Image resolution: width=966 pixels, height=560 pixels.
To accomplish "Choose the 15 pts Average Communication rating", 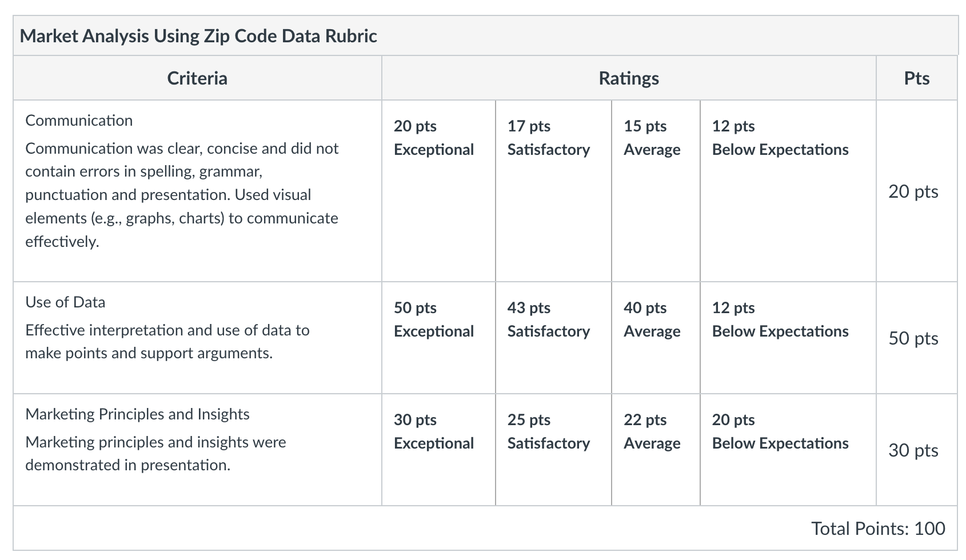I will pyautogui.click(x=656, y=191).
